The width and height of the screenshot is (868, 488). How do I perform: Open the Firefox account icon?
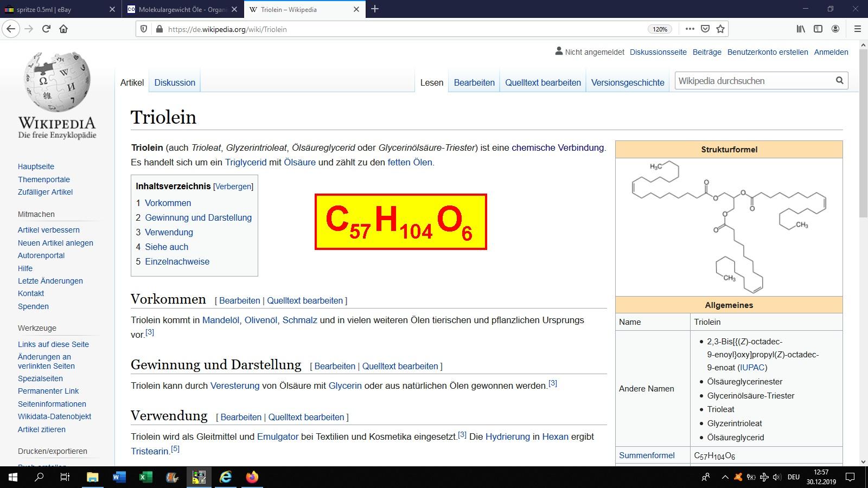(x=835, y=29)
